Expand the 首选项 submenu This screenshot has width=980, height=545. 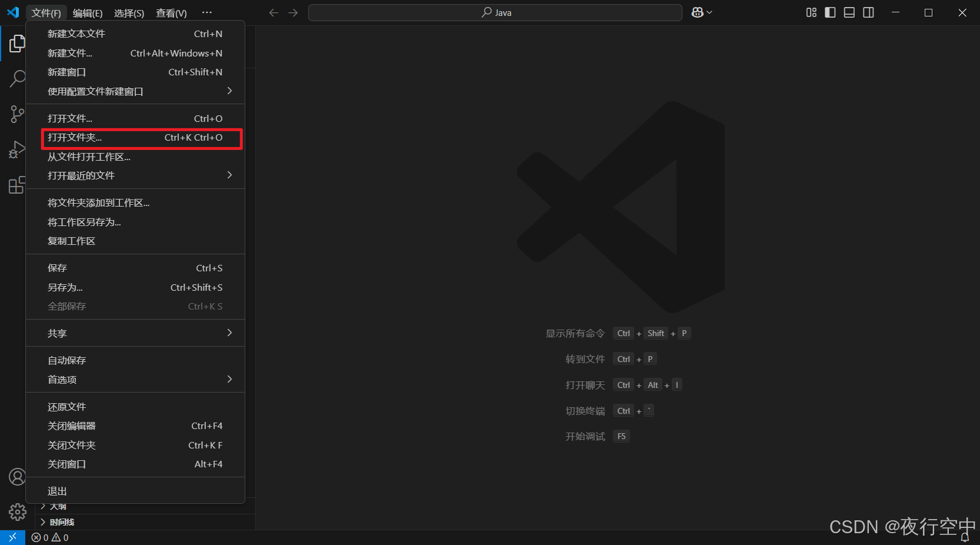tap(135, 380)
